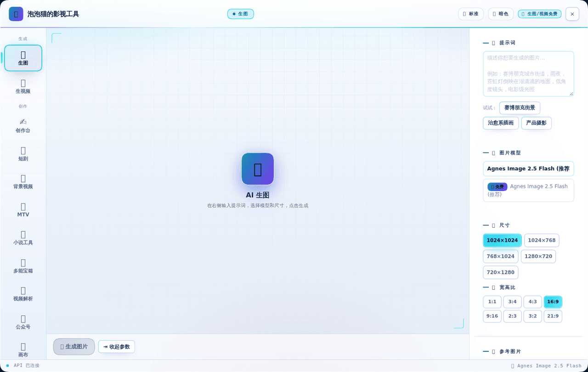Set aspect ratio to 1:1
Viewport: 588px width, 372px height.
point(492,302)
